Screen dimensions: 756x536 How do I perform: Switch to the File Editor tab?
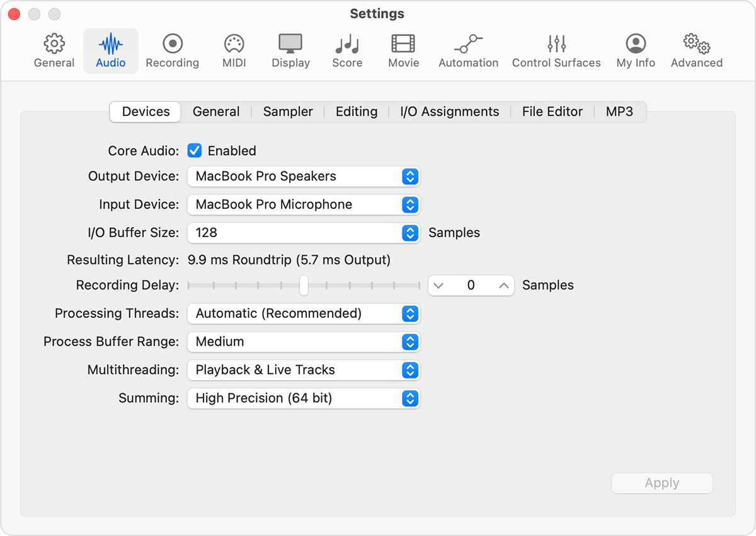coord(553,112)
